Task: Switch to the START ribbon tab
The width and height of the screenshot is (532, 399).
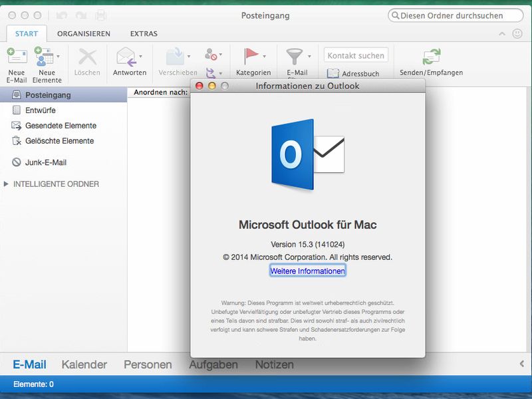Action: pyautogui.click(x=27, y=34)
